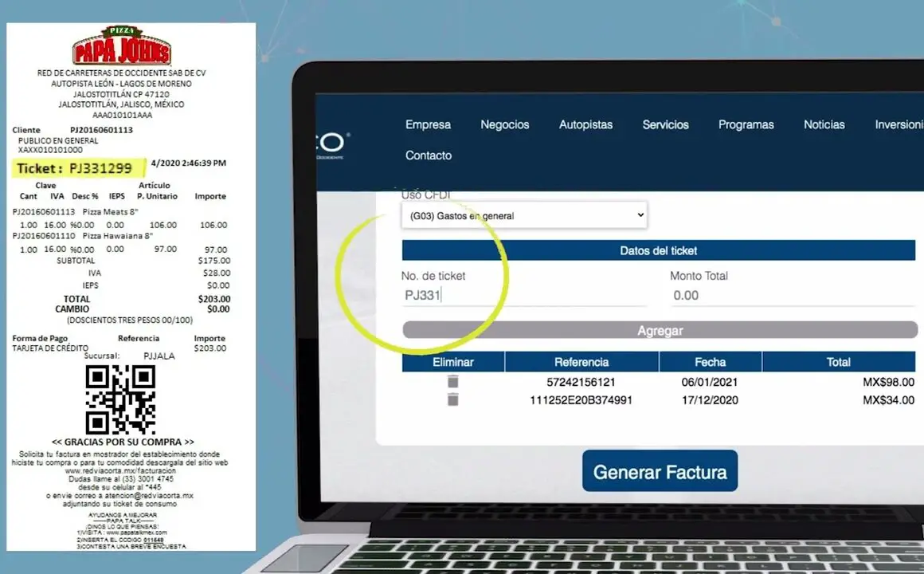Click the Generar Factura button
The image size is (924, 574).
(x=660, y=471)
